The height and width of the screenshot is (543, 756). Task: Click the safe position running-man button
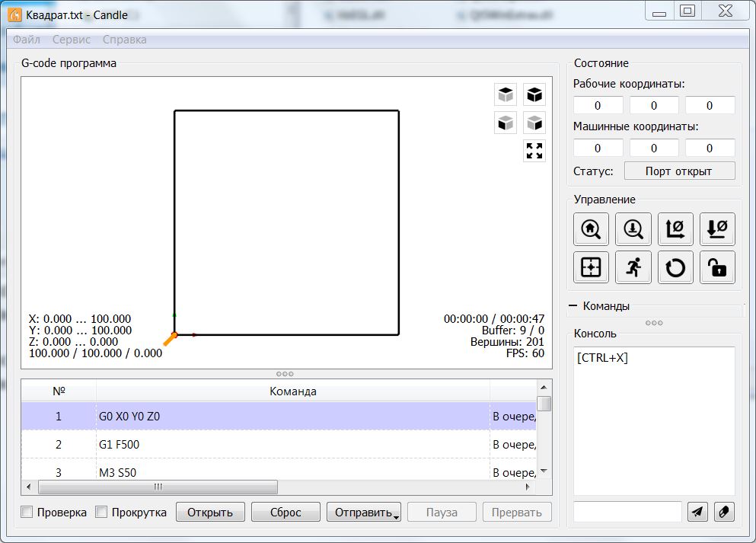(x=633, y=267)
